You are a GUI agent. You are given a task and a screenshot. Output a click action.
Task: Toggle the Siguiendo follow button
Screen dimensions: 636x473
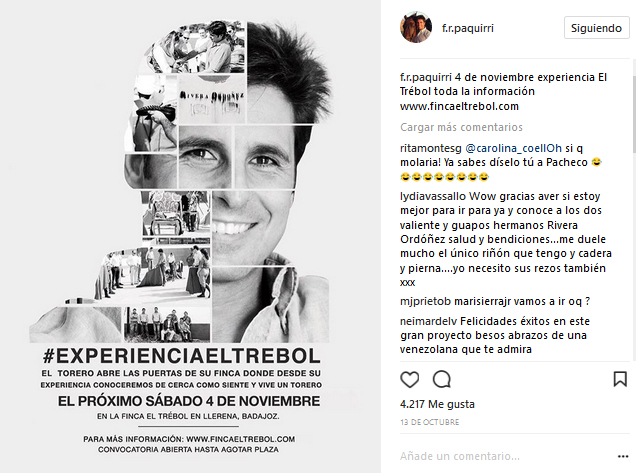click(x=596, y=28)
